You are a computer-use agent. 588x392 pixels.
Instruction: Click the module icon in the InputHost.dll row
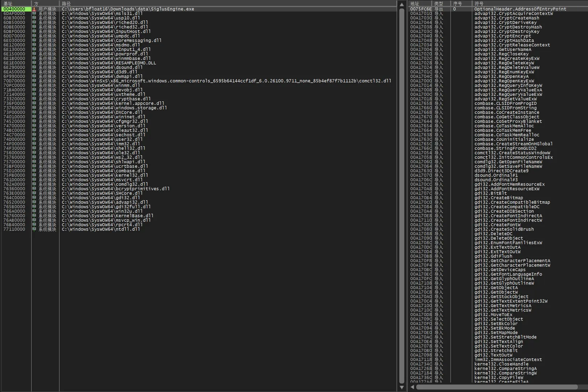tap(34, 32)
